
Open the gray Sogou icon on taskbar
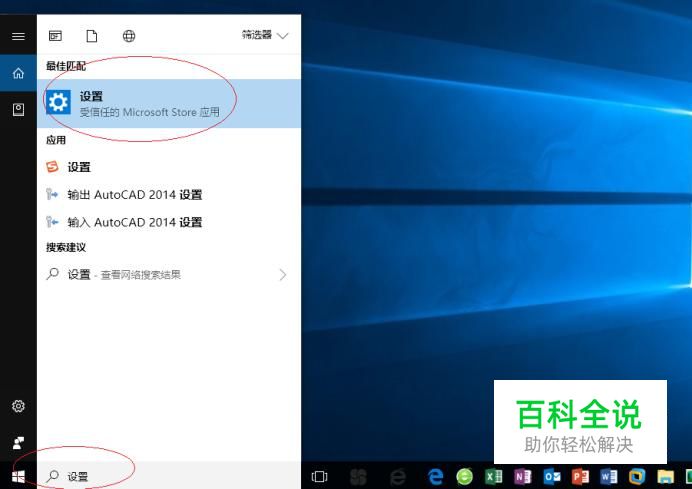click(358, 477)
